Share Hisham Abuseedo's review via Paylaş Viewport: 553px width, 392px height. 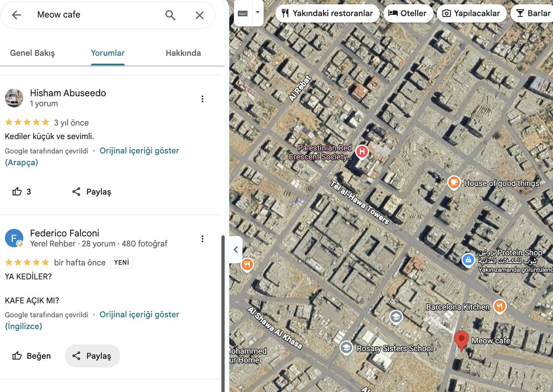click(92, 192)
